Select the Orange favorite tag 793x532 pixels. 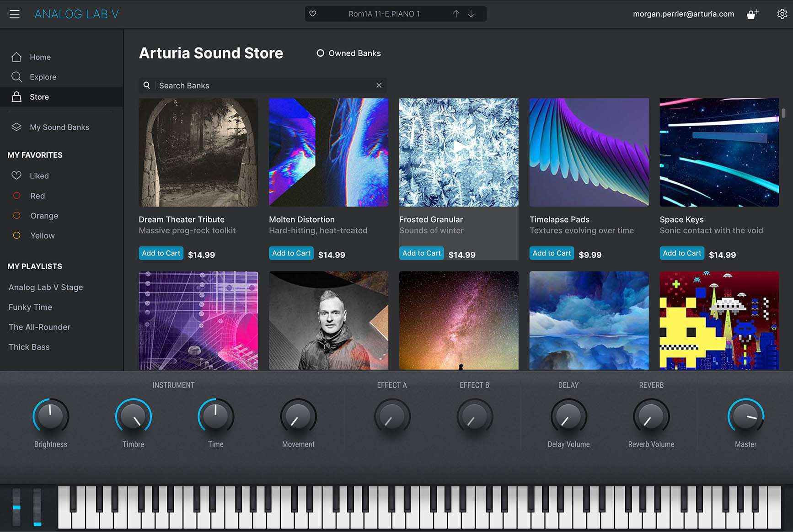pos(17,215)
